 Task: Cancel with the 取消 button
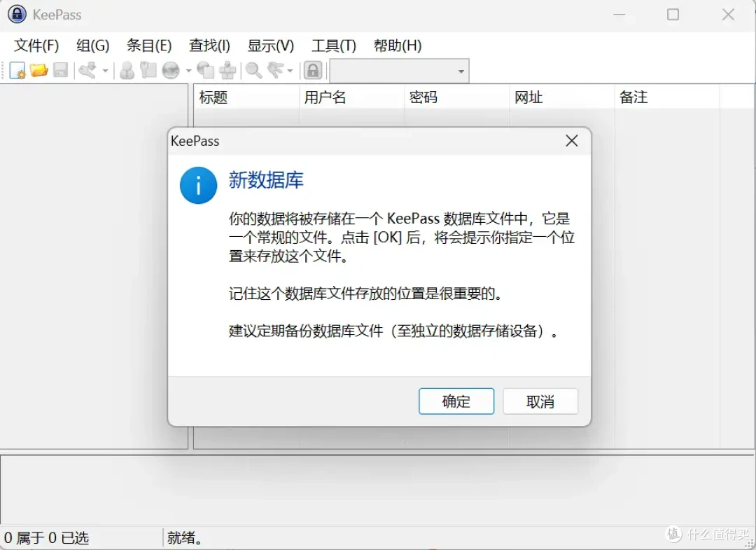[x=540, y=401]
